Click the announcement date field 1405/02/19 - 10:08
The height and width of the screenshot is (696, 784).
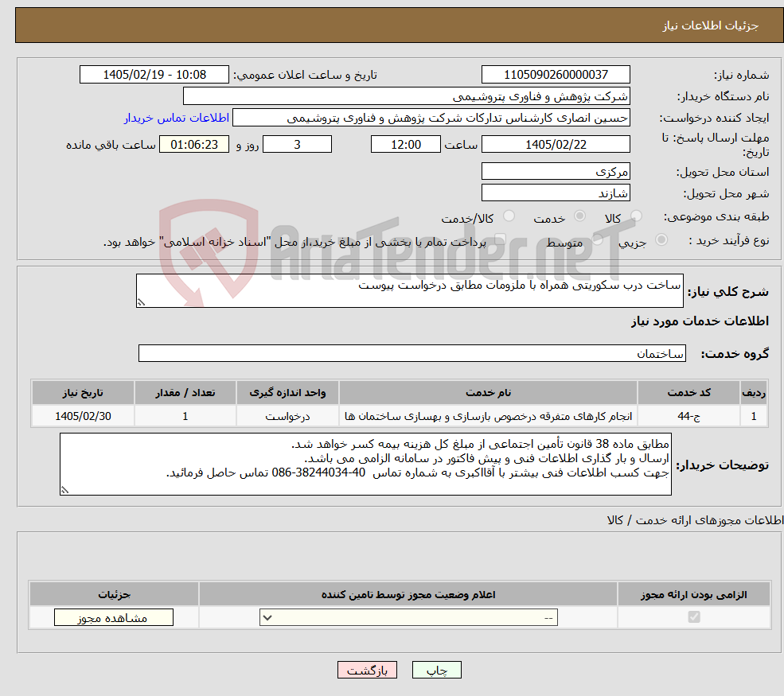pyautogui.click(x=154, y=75)
